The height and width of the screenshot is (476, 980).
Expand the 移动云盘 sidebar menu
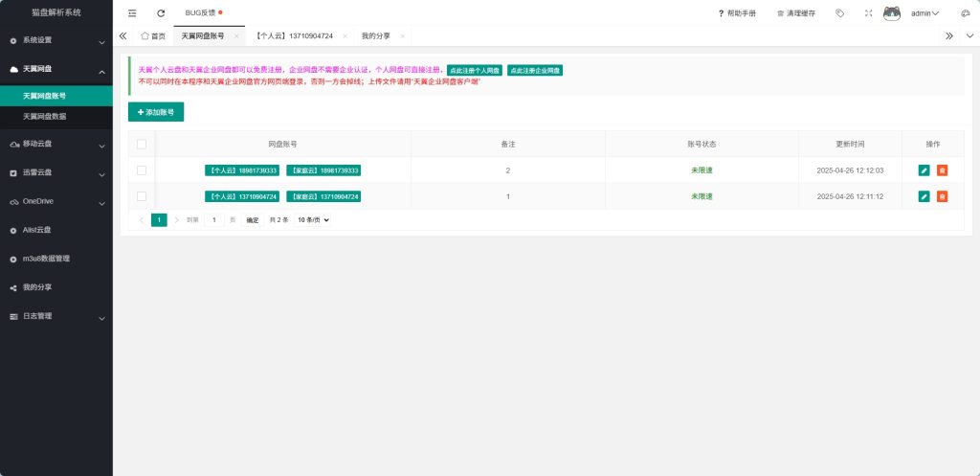[56, 145]
